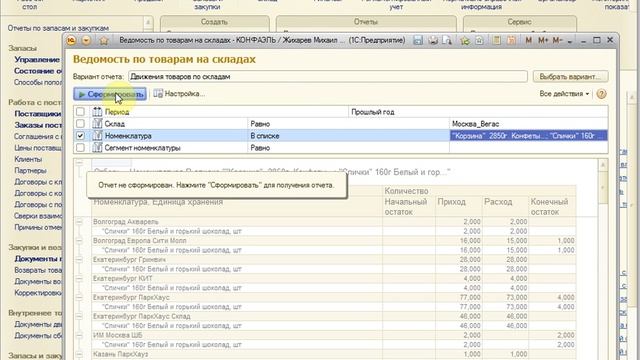
Task: Click the Save diskette icon in title bar
Action: [418, 40]
